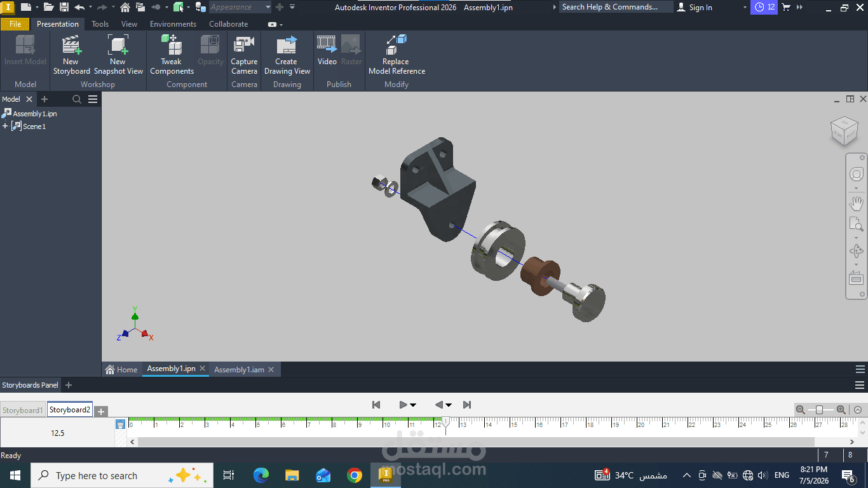
Task: Create a New Storyboard
Action: point(71,55)
